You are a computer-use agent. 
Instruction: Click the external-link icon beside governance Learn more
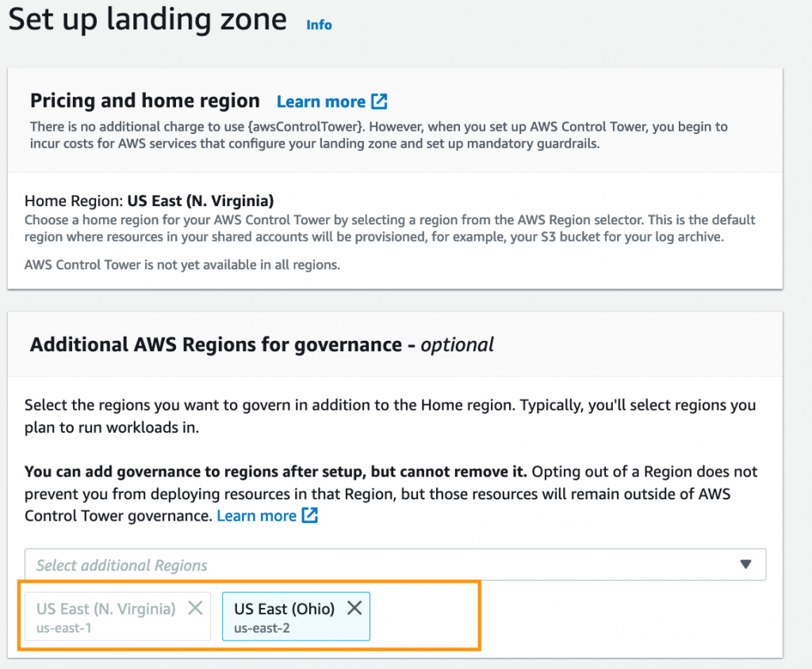309,515
